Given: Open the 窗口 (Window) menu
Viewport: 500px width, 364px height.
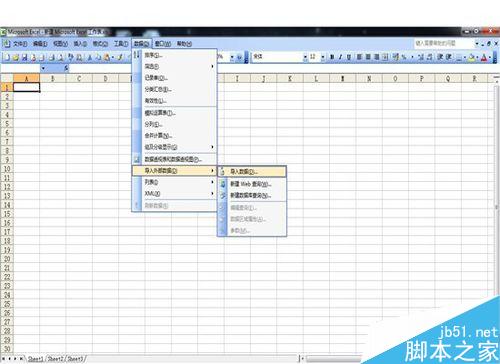Looking at the screenshot, I should [x=163, y=44].
